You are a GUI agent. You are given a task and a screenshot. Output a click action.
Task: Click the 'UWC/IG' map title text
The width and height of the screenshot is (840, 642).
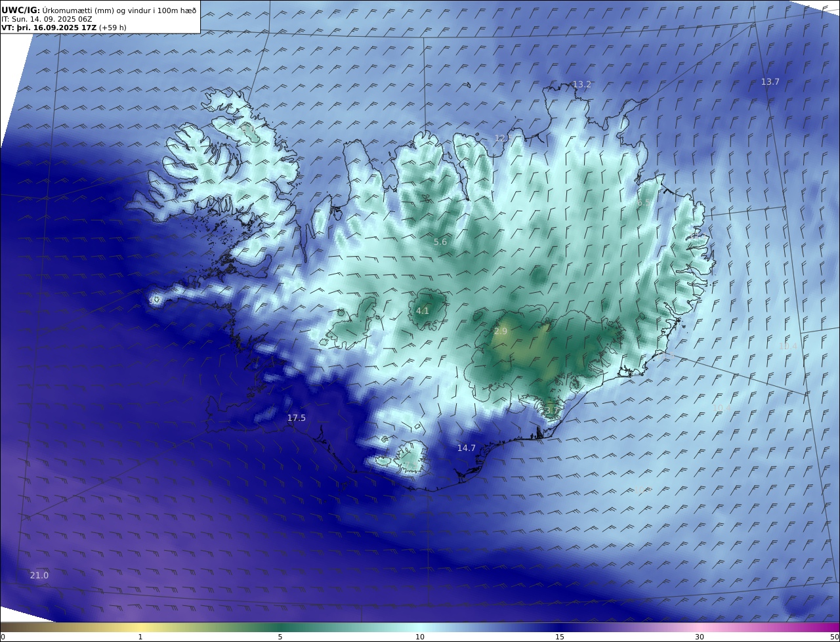pyautogui.click(x=21, y=10)
